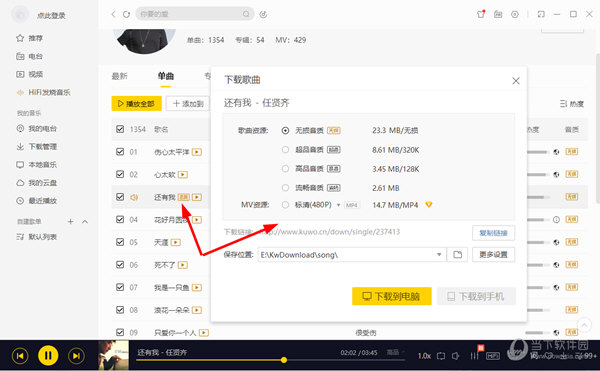Open the skin (shirt) icon in title bar

coord(481,14)
